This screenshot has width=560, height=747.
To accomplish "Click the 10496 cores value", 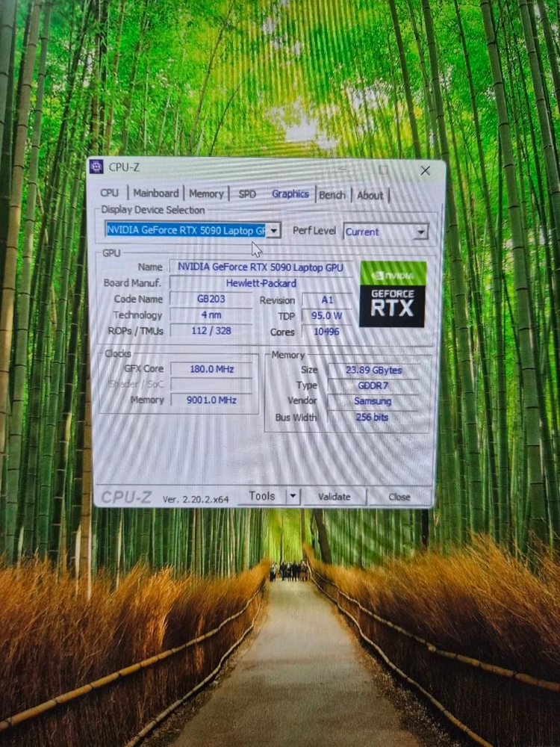I will click(x=327, y=332).
